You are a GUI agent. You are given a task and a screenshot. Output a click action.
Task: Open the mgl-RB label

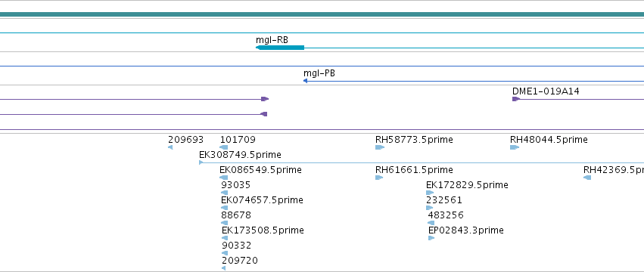click(272, 40)
